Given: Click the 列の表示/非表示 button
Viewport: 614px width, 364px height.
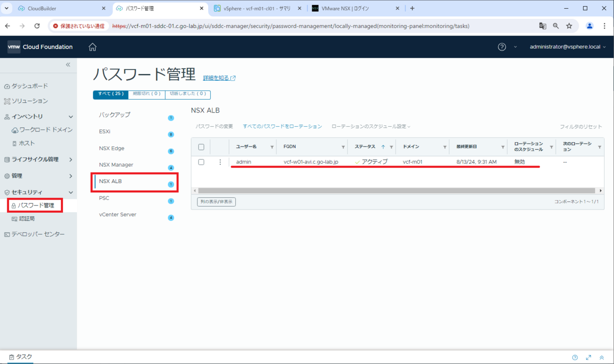Looking at the screenshot, I should (x=216, y=202).
